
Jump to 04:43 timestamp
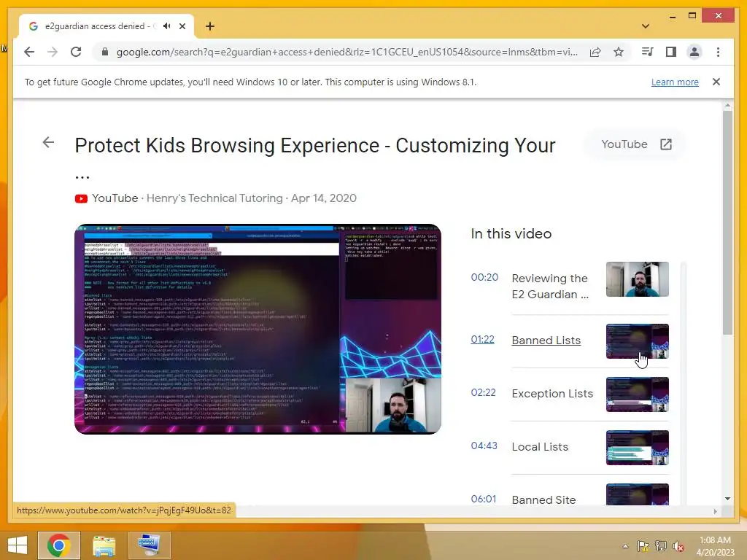(x=484, y=446)
